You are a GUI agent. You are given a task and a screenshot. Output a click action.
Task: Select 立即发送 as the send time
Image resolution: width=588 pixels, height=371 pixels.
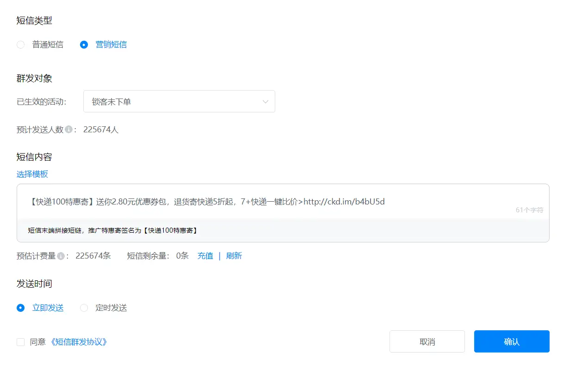21,308
